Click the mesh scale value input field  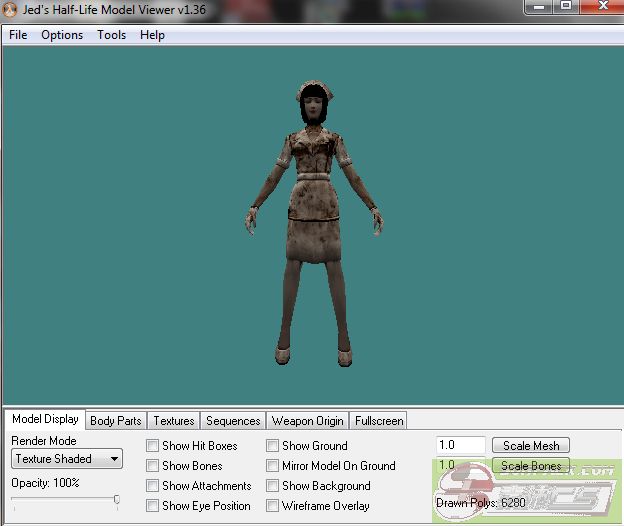[461, 446]
